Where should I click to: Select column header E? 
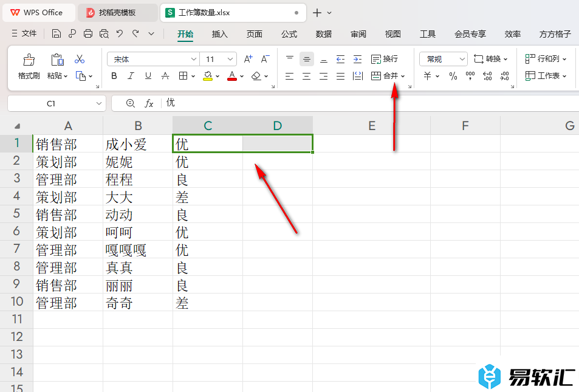click(371, 126)
